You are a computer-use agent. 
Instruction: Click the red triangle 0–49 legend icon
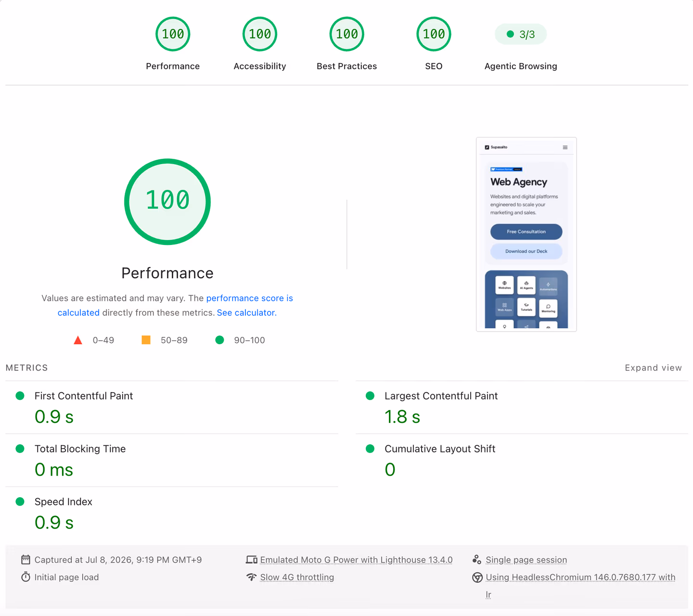(x=78, y=340)
